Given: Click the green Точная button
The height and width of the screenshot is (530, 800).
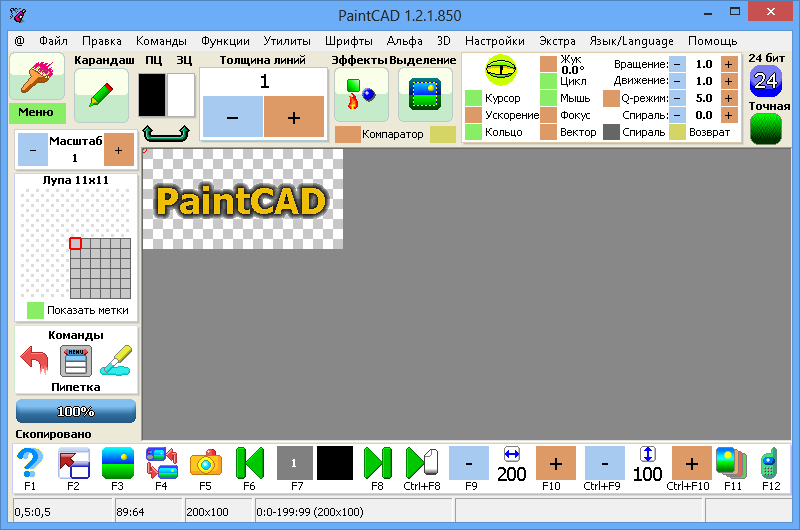Looking at the screenshot, I should (x=766, y=129).
